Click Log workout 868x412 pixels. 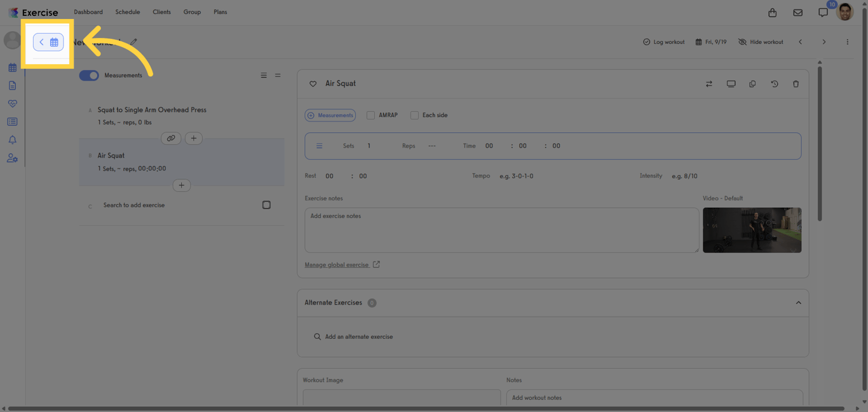click(663, 42)
